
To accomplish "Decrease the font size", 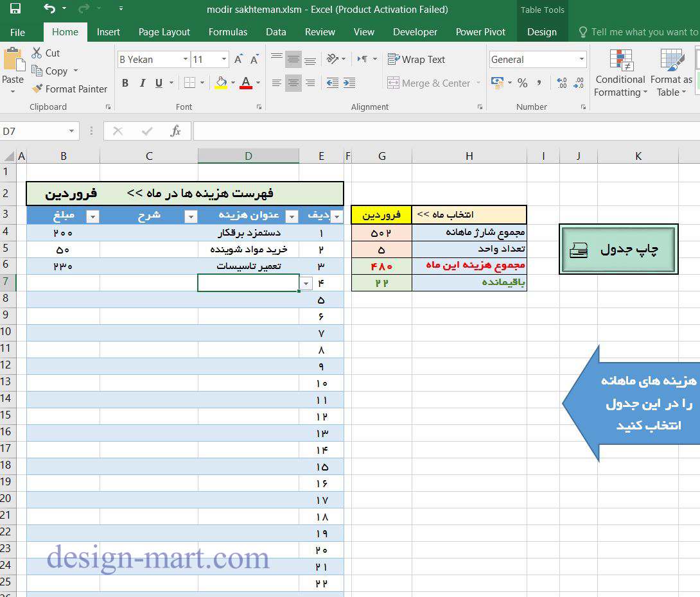I will click(254, 59).
